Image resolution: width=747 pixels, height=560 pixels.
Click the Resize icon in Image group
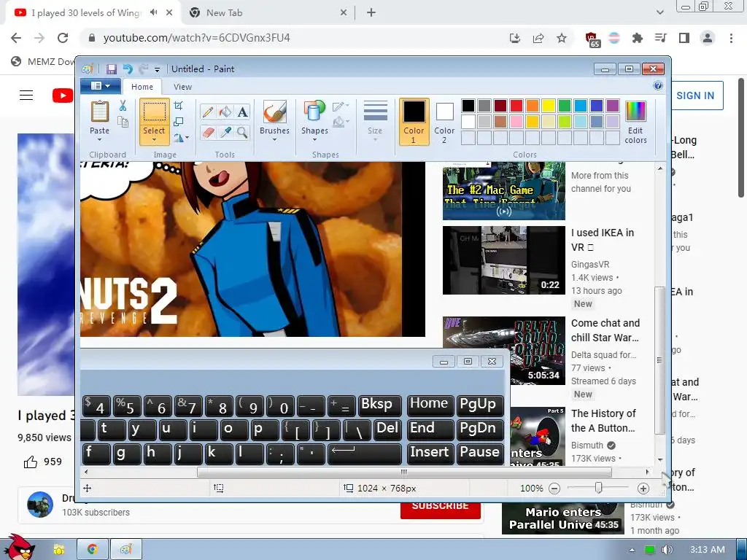click(179, 122)
